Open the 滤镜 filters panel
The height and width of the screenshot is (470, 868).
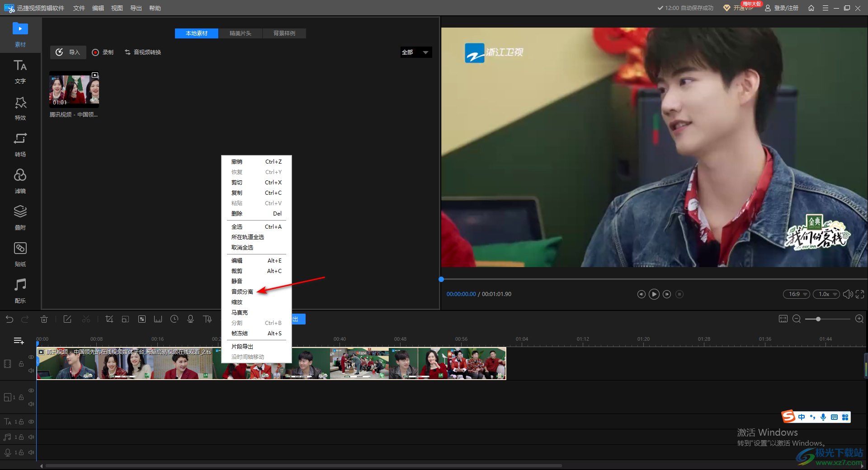pos(20,181)
